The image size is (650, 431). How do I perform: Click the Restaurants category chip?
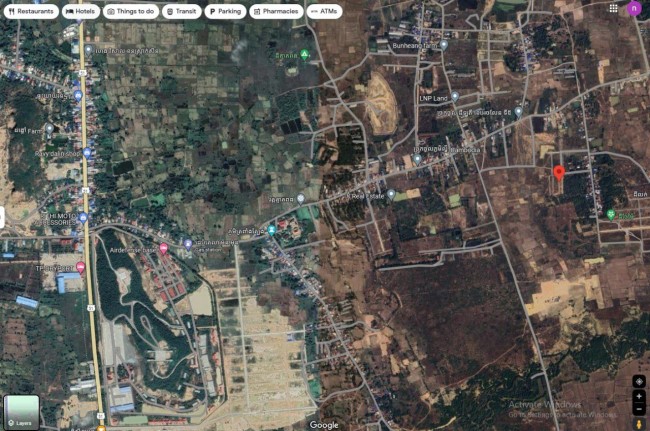30,11
